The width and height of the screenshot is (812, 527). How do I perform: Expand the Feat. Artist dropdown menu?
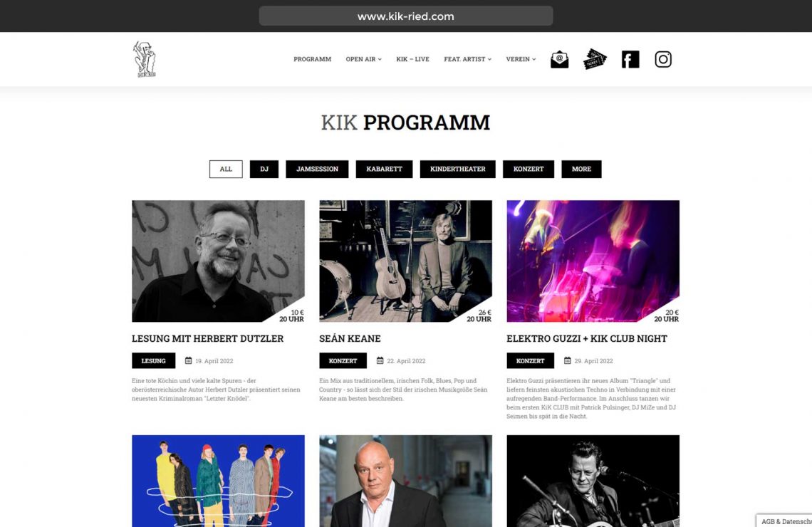pos(468,59)
